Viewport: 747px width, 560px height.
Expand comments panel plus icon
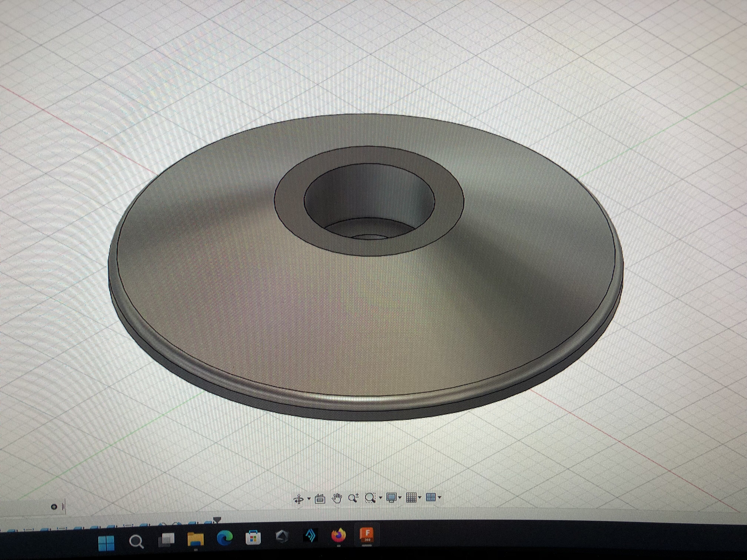(x=54, y=507)
